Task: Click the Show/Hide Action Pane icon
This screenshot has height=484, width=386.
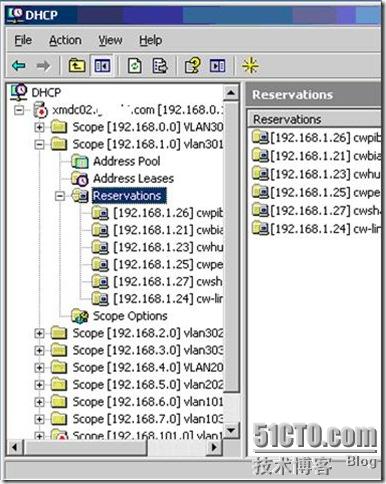Action: click(217, 66)
